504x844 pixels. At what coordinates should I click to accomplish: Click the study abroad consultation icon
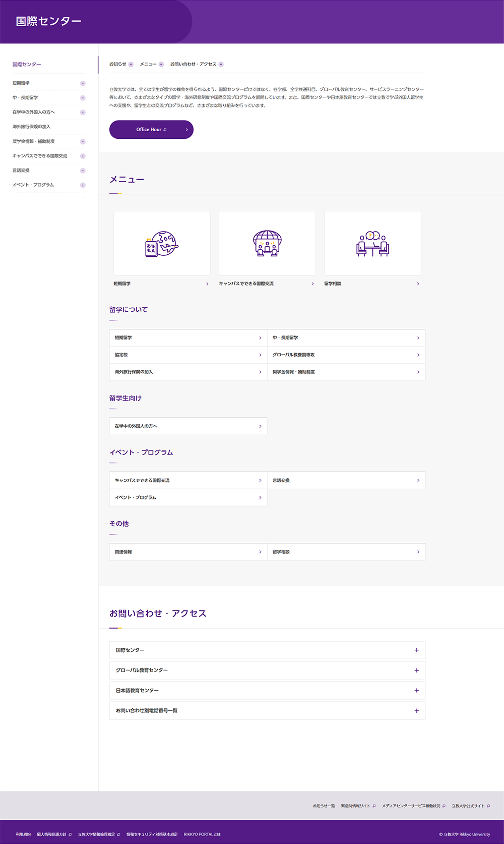pos(372,244)
